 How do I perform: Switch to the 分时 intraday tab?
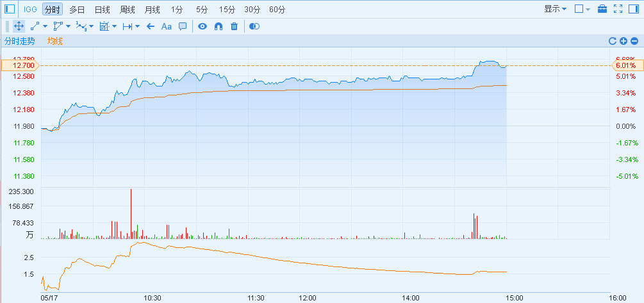tap(53, 9)
